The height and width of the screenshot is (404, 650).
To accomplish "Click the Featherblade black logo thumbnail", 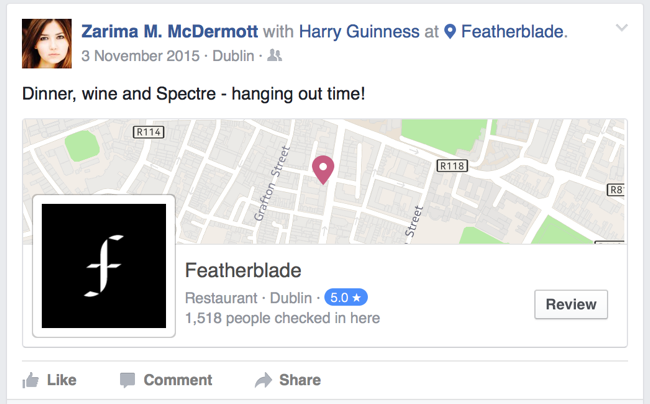I will click(104, 266).
